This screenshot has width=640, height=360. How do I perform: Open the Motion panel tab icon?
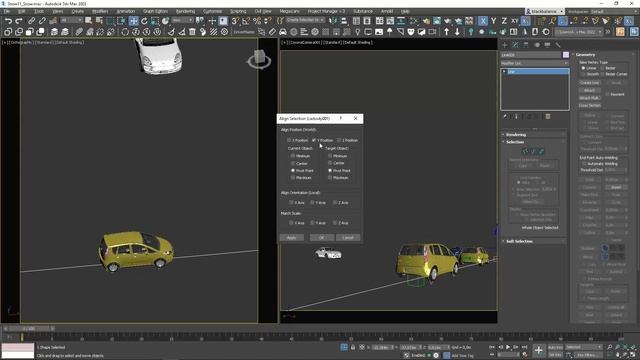tap(537, 45)
